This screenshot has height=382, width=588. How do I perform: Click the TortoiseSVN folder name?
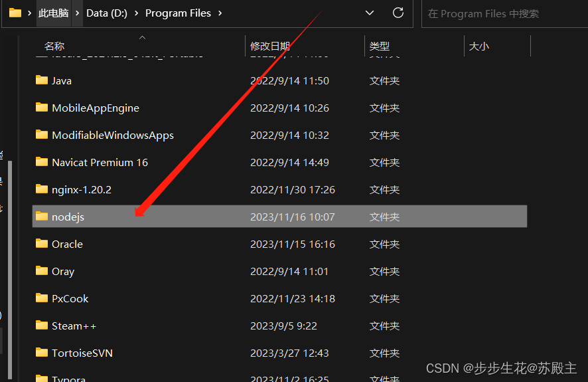tap(82, 353)
